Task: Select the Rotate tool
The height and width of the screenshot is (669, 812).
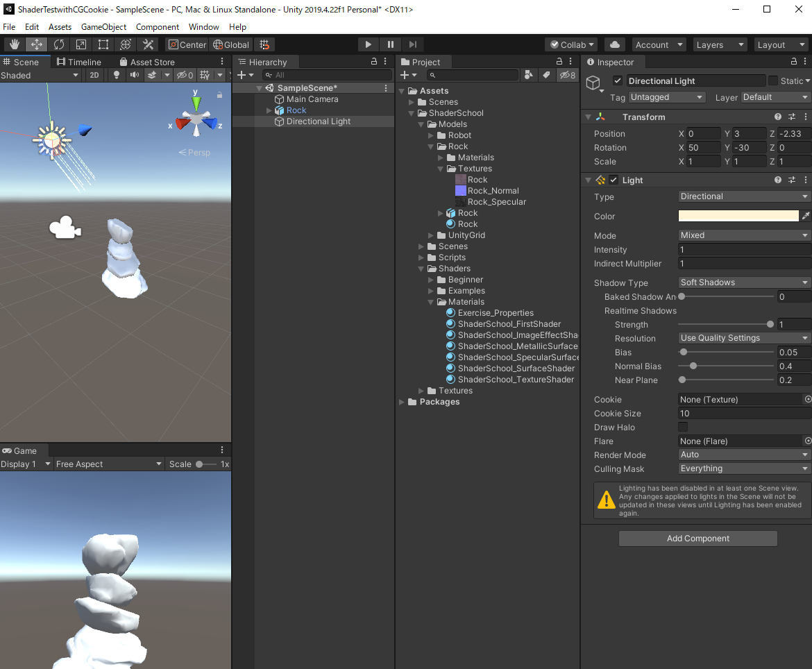Action: point(59,44)
